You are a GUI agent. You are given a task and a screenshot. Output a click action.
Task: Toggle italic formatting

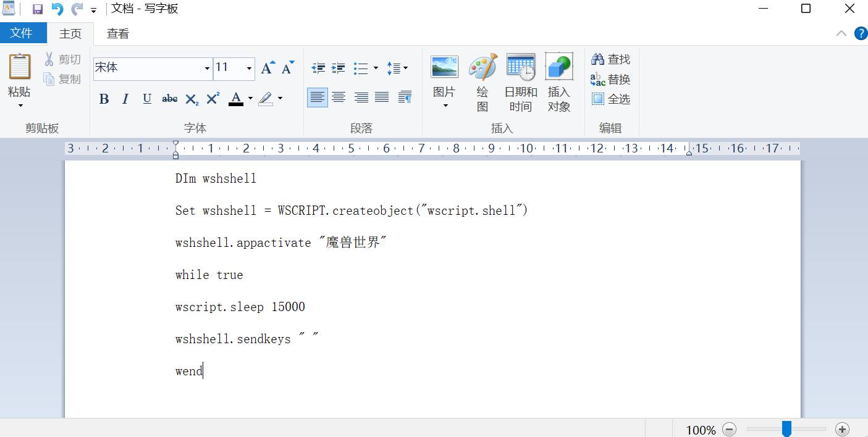pyautogui.click(x=125, y=99)
